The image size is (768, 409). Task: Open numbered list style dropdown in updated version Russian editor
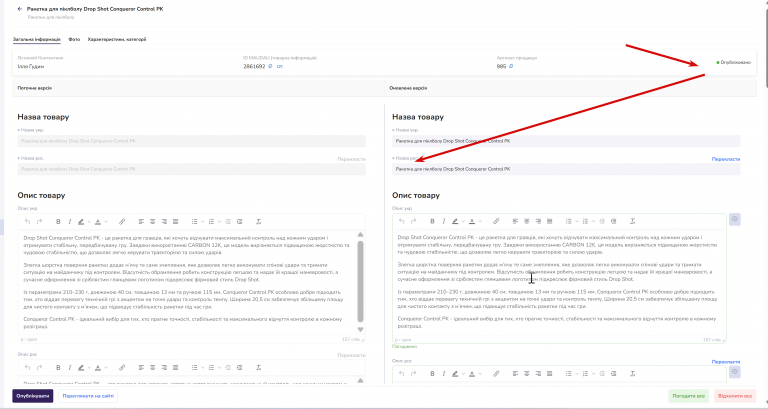click(593, 373)
